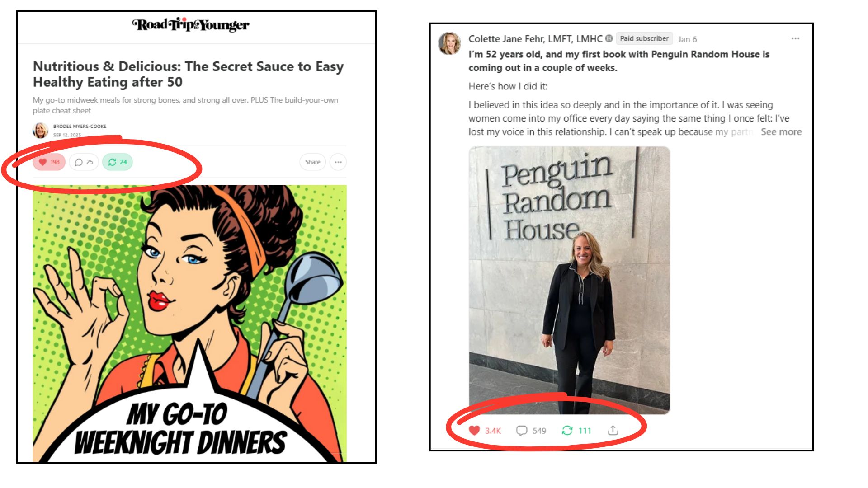Open the Penguin Random House photo
Image resolution: width=868 pixels, height=488 pixels.
coord(570,280)
